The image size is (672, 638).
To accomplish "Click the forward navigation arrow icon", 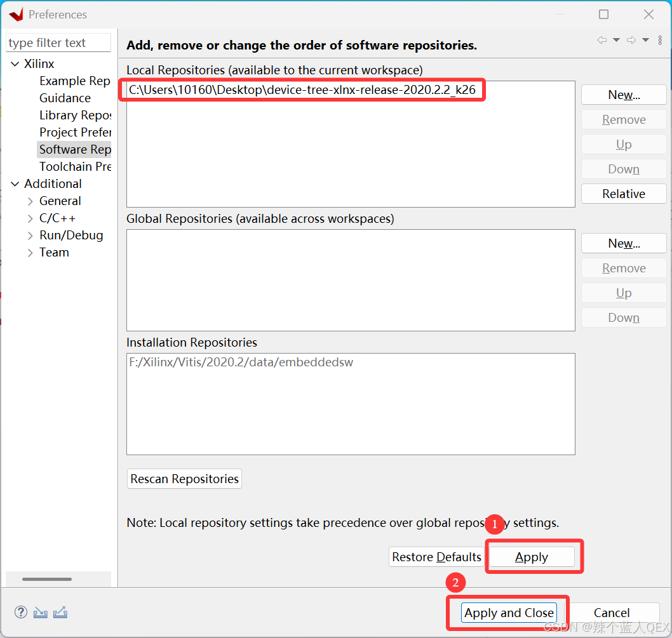I will point(631,40).
